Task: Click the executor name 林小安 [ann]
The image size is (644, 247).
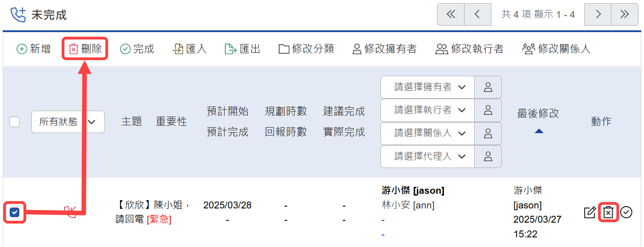Action: (x=408, y=205)
